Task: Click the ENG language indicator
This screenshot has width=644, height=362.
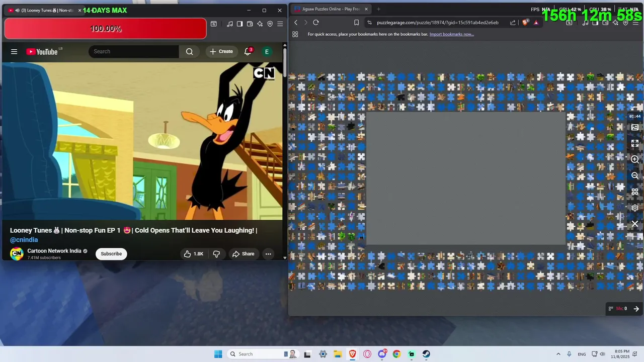Action: click(582, 354)
